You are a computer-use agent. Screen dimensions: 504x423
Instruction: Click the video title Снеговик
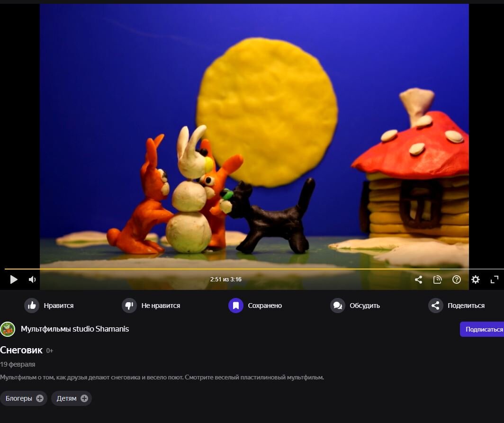(x=21, y=350)
